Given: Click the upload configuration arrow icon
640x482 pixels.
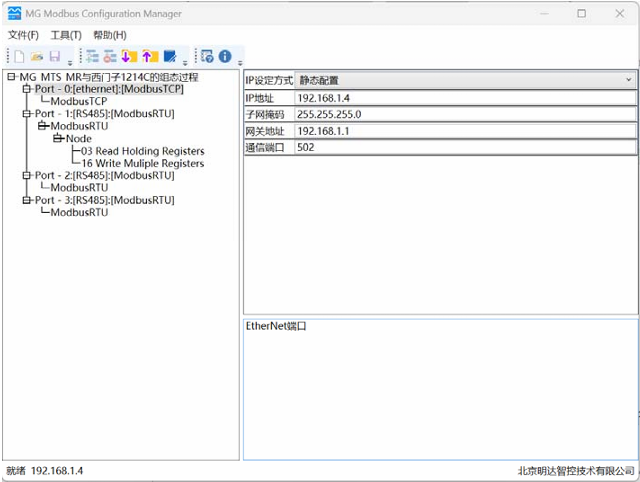Looking at the screenshot, I should [149, 57].
